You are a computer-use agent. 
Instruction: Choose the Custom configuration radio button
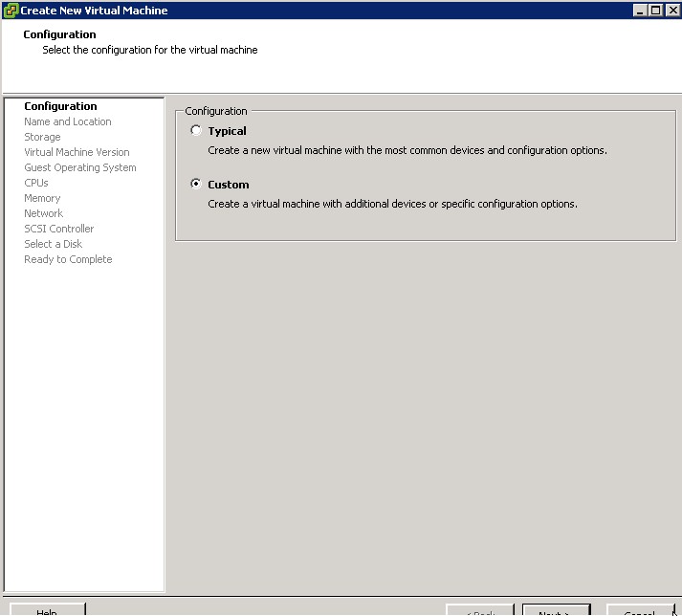[x=196, y=185]
